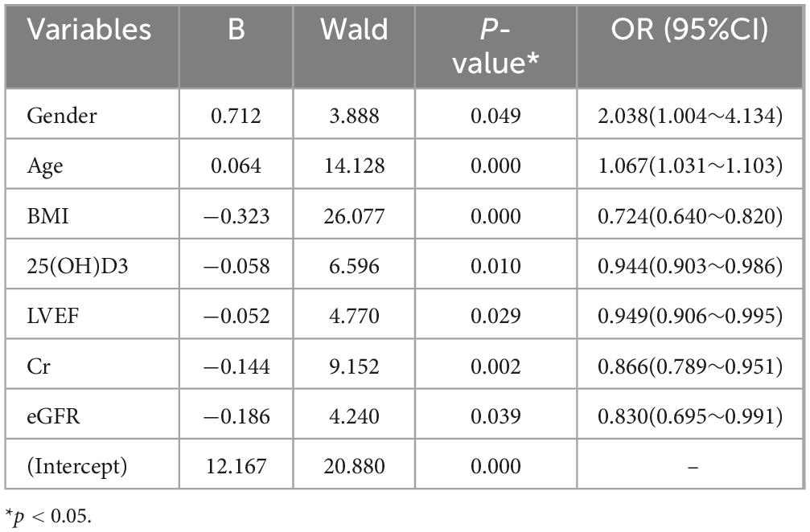Click the Cr row label

click(x=38, y=366)
